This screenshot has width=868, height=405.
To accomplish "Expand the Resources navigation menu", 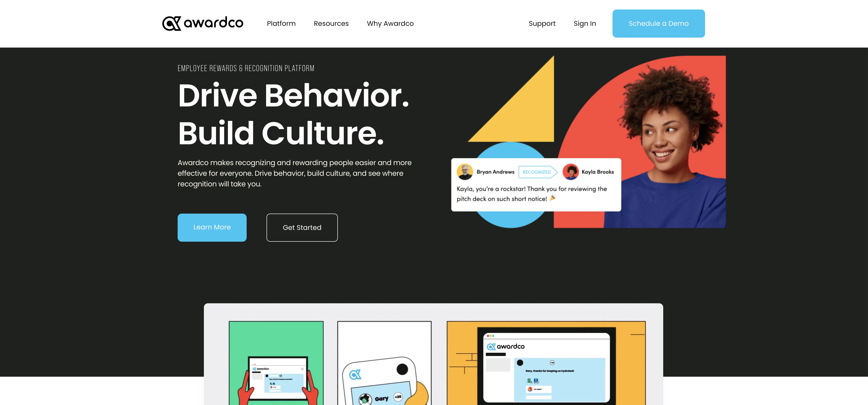I will (331, 23).
